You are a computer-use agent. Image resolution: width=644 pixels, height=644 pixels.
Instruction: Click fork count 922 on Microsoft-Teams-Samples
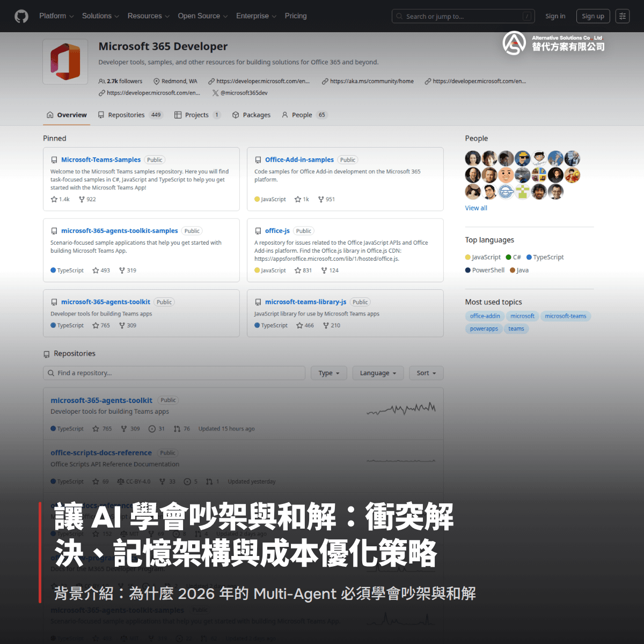click(87, 199)
